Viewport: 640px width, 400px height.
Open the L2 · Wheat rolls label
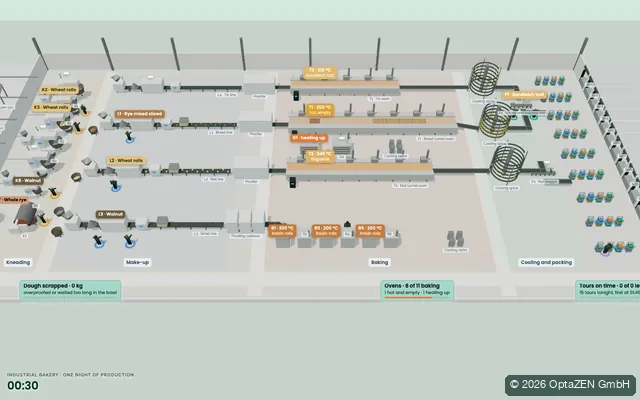(x=126, y=161)
